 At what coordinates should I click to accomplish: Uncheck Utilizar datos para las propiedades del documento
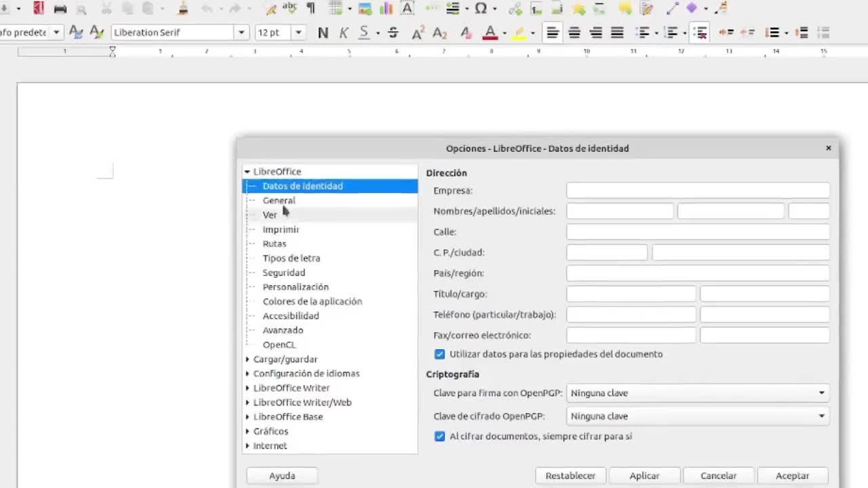click(x=439, y=354)
